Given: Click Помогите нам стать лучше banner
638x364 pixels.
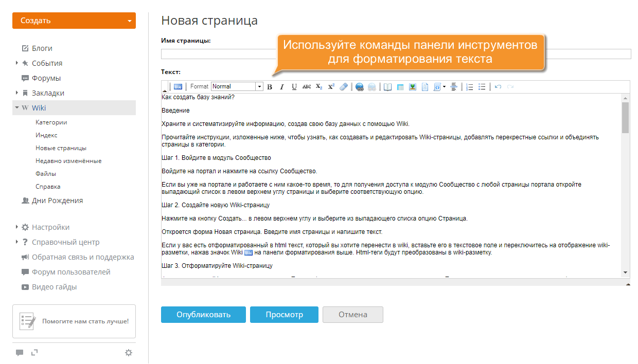Looking at the screenshot, I should [74, 321].
